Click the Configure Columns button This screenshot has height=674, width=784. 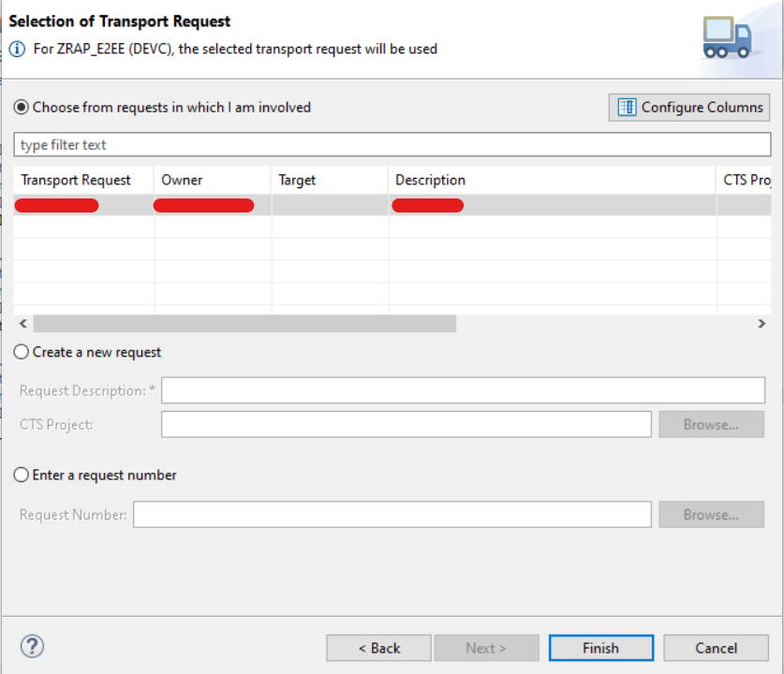(689, 108)
